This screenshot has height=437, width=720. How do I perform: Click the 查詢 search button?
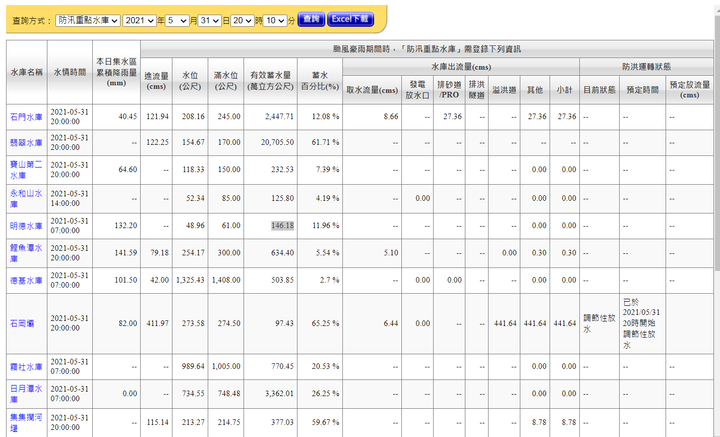[x=311, y=19]
